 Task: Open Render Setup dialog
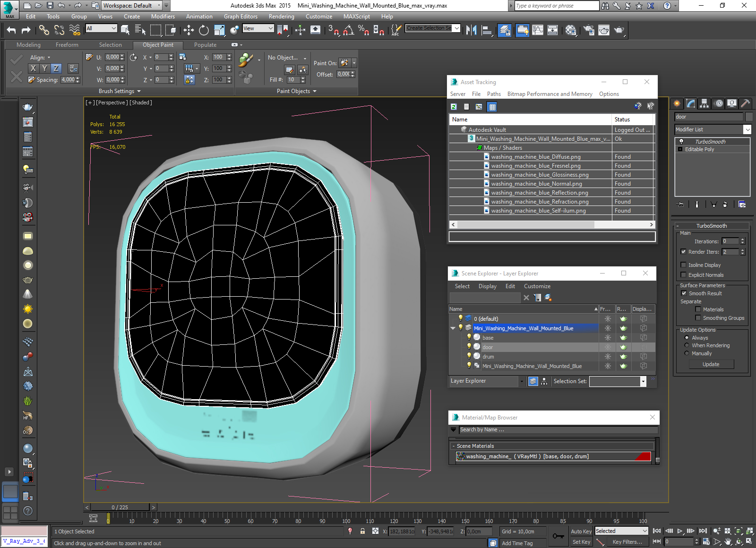click(589, 30)
